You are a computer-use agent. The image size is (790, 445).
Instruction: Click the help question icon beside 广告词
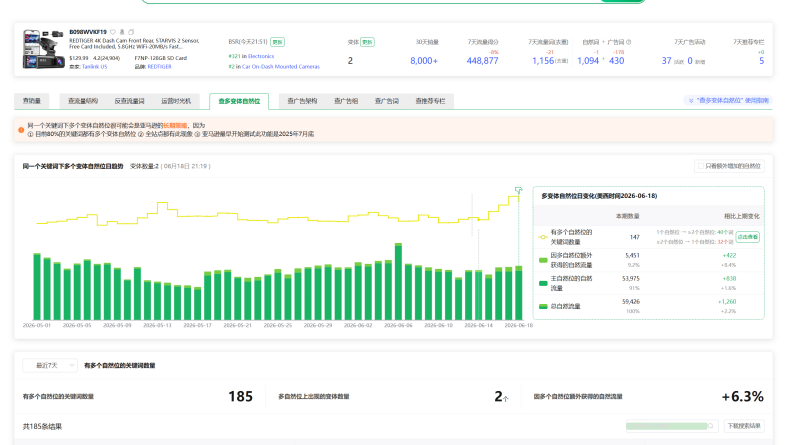click(628, 42)
